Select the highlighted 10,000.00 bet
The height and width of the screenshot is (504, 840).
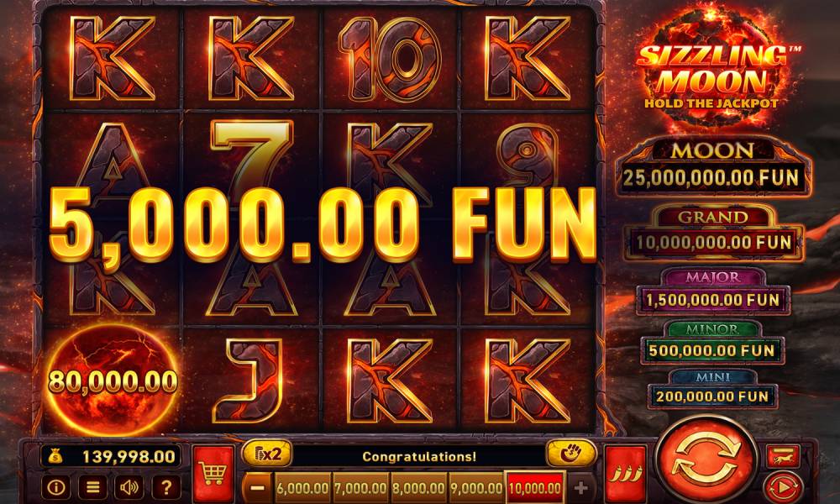pyautogui.click(x=535, y=488)
